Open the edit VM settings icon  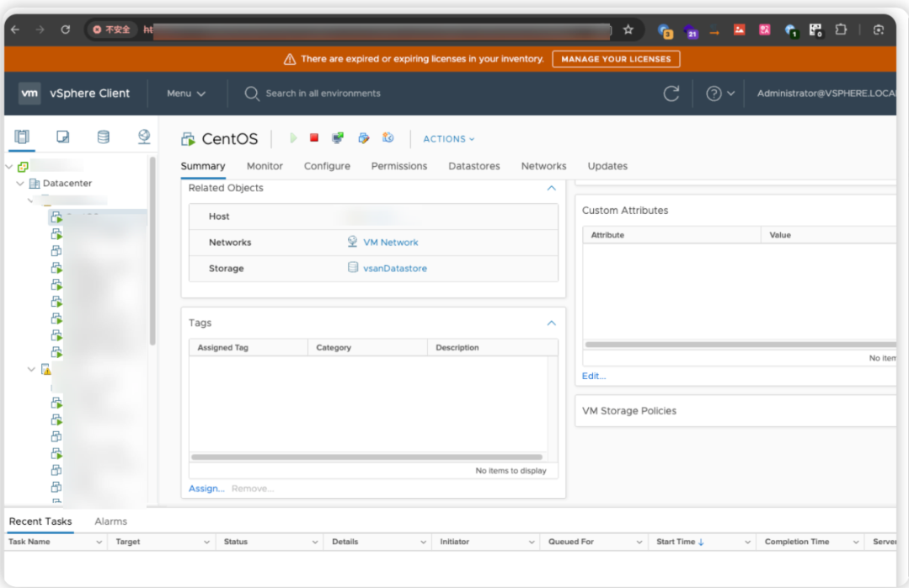[363, 138]
